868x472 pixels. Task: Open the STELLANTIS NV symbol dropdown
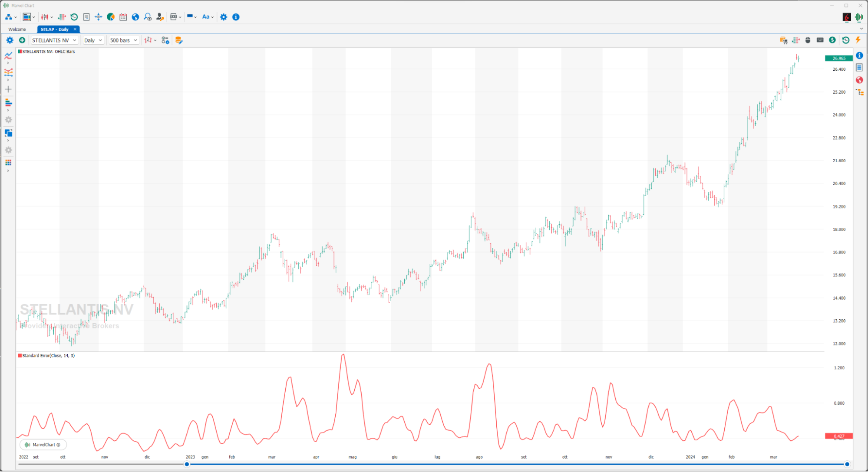click(54, 40)
